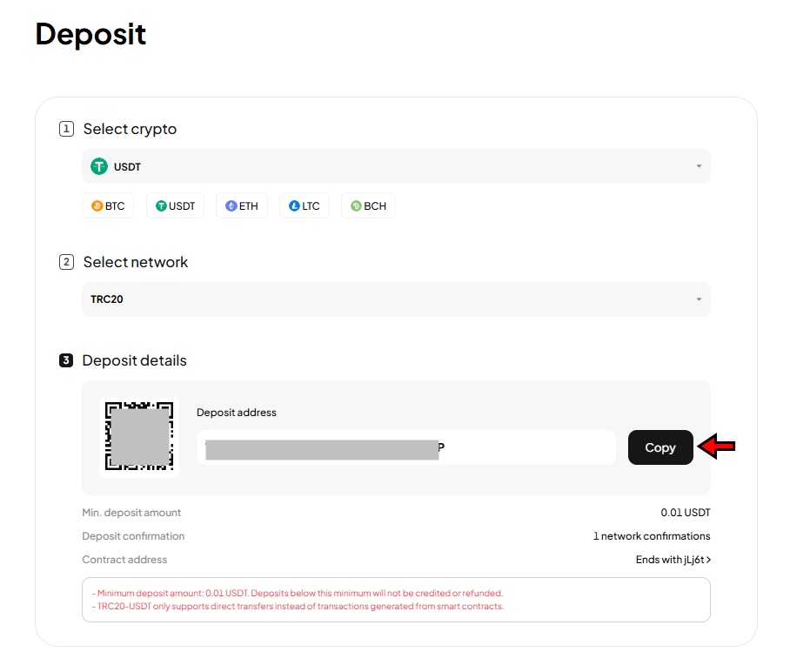790x672 pixels.
Task: Select the LTC crypto chip
Action: coord(305,205)
